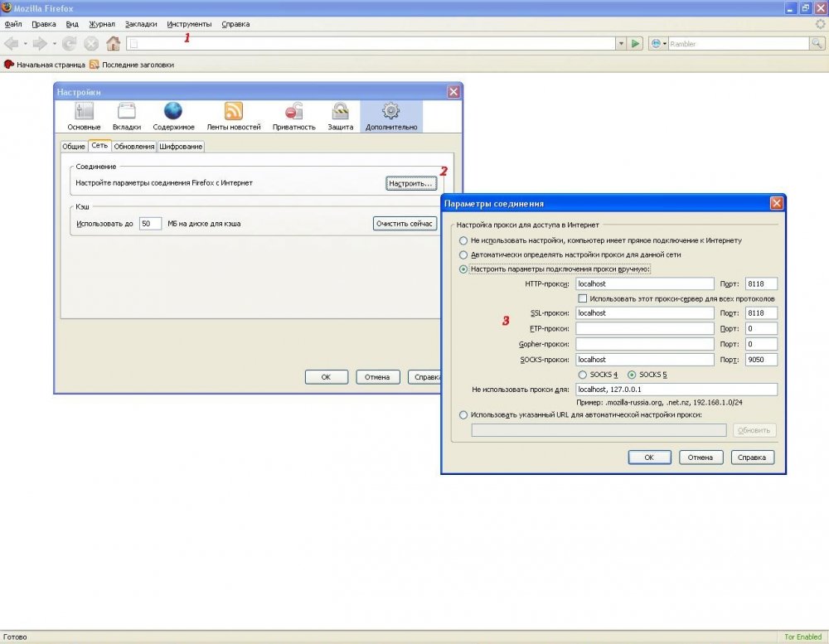Click the Настроить... connection button
The width and height of the screenshot is (829, 644).
(411, 183)
